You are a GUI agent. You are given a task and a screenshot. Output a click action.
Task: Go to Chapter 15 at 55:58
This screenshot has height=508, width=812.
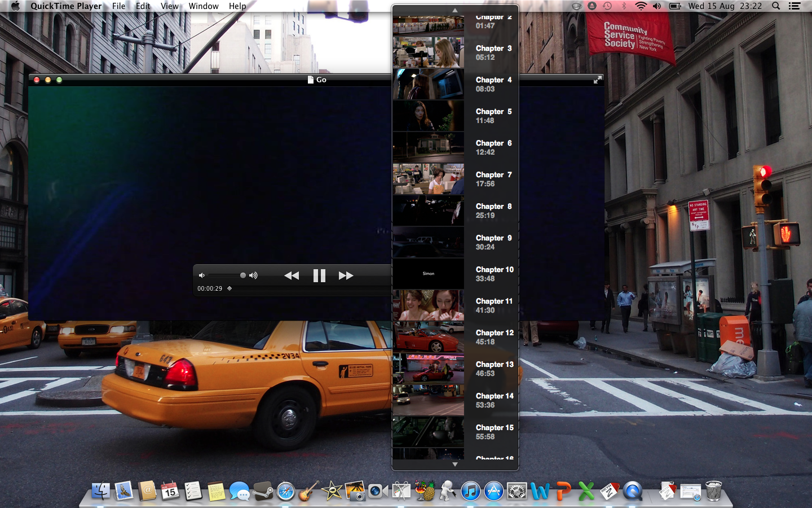click(x=455, y=432)
